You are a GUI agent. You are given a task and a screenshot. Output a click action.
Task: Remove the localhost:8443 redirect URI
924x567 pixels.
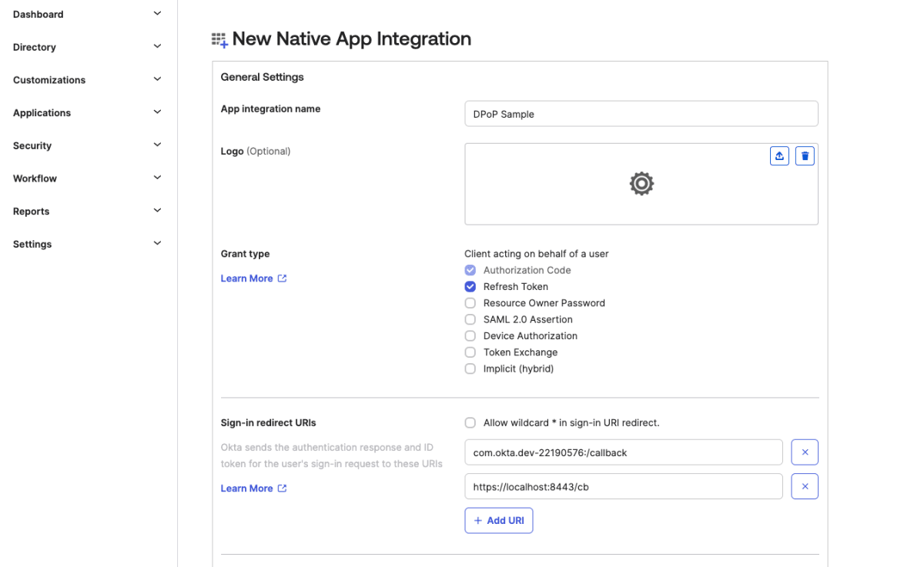805,486
